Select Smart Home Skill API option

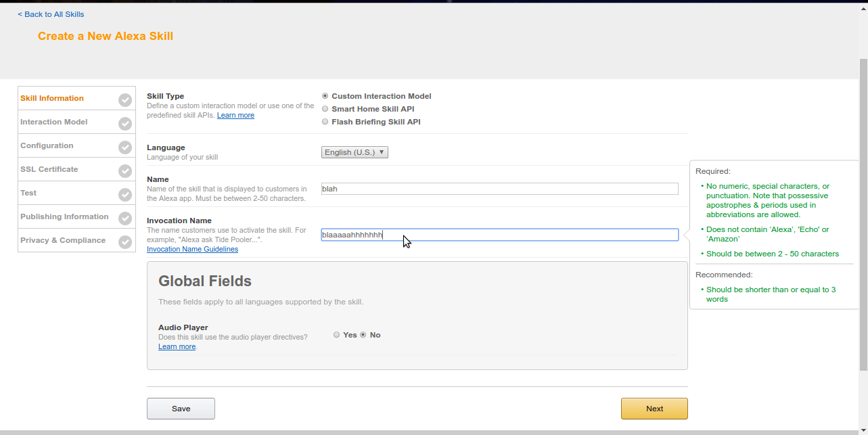pyautogui.click(x=325, y=109)
